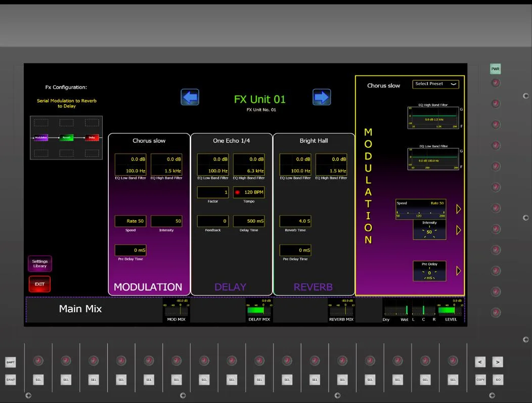The height and width of the screenshot is (403, 532).
Task: Click the Delay Feedback field
Action: click(x=213, y=221)
